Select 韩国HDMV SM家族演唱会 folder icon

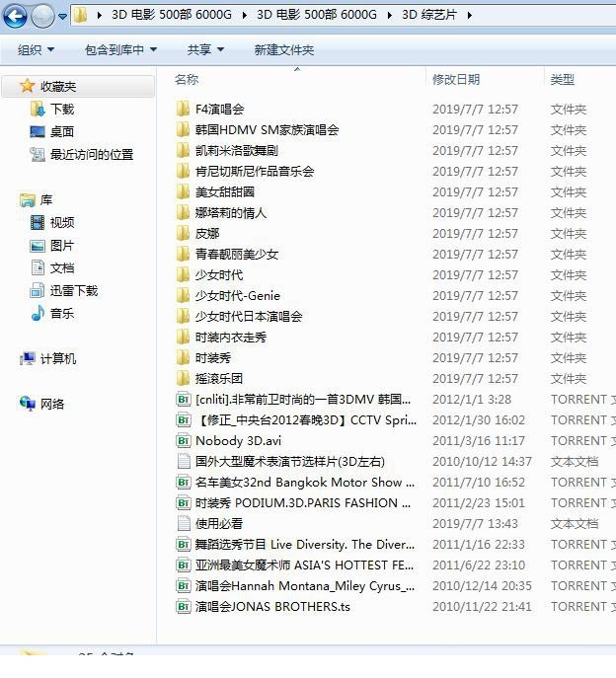pyautogui.click(x=183, y=129)
